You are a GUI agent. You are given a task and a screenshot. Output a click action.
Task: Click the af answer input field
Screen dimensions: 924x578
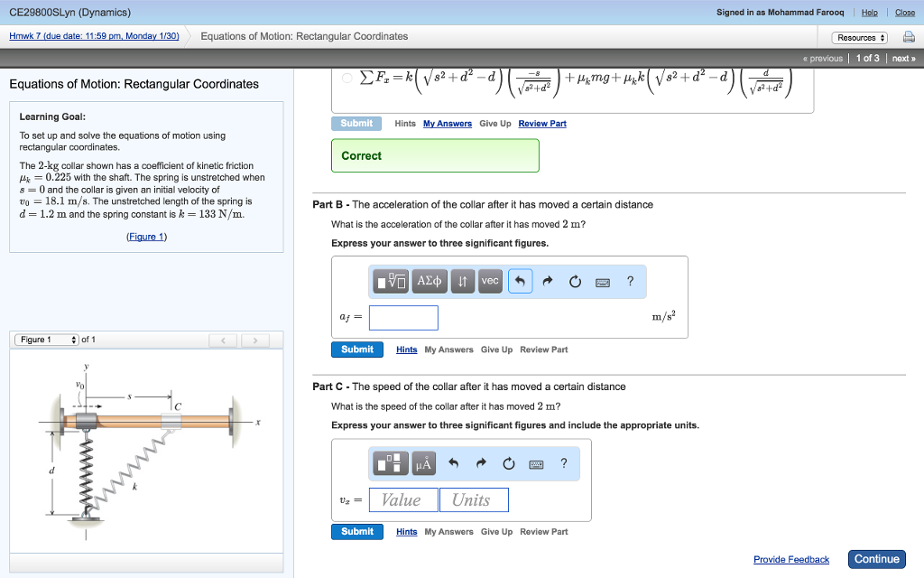pyautogui.click(x=403, y=317)
